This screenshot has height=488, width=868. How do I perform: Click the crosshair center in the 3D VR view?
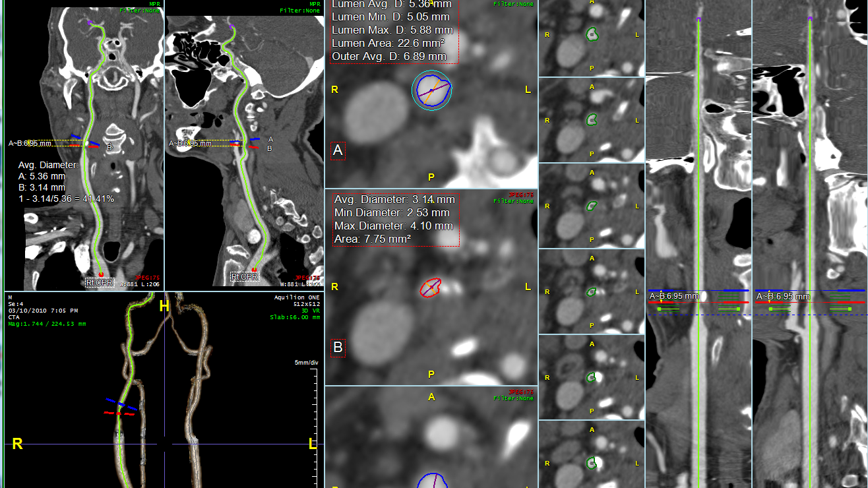(x=164, y=444)
